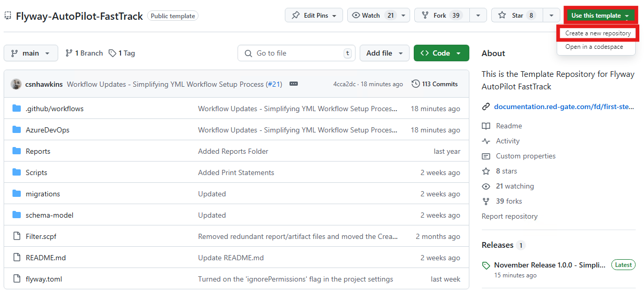Open the documentation.red-gate.com link

564,107
